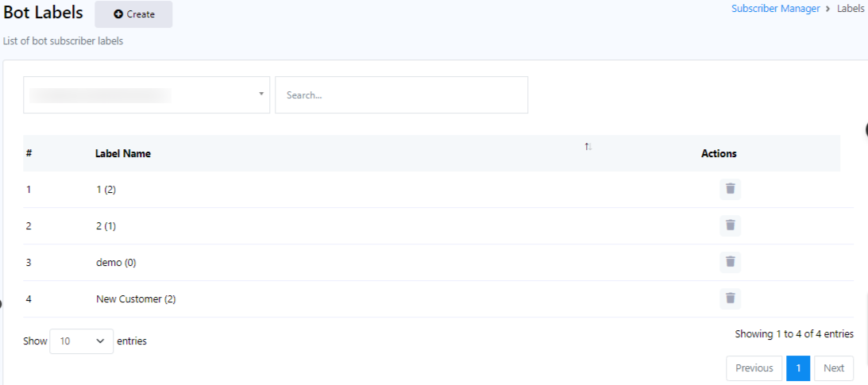Screen dimensions: 868x385
Task: Click trash icon for demo label
Action: [730, 262]
